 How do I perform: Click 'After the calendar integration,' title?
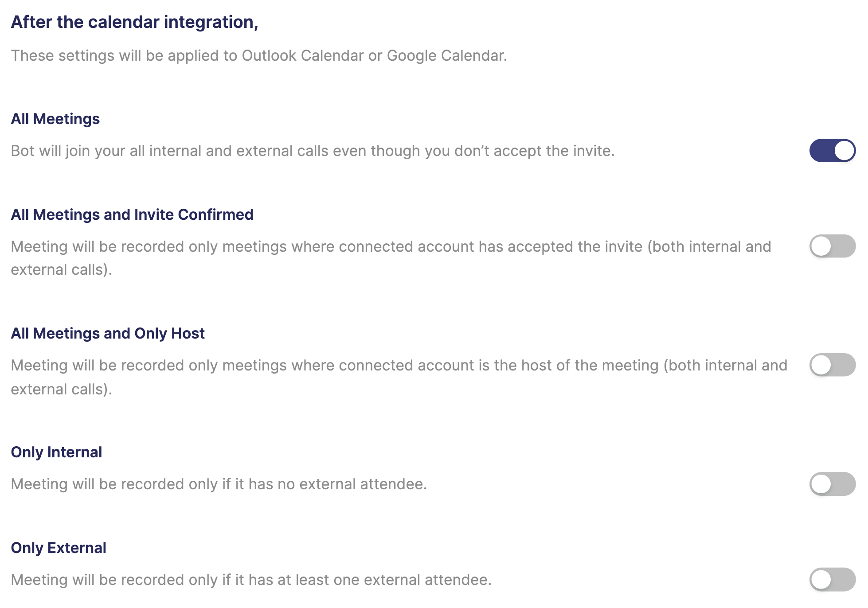pyautogui.click(x=134, y=22)
